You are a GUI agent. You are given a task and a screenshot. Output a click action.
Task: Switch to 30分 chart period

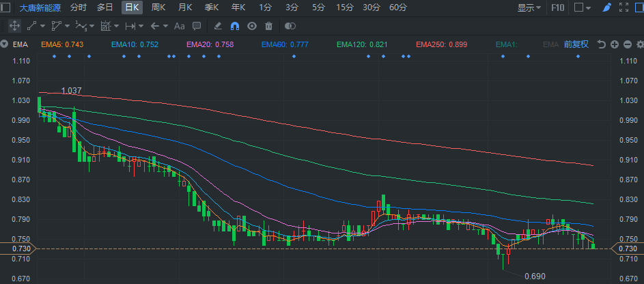(372, 8)
